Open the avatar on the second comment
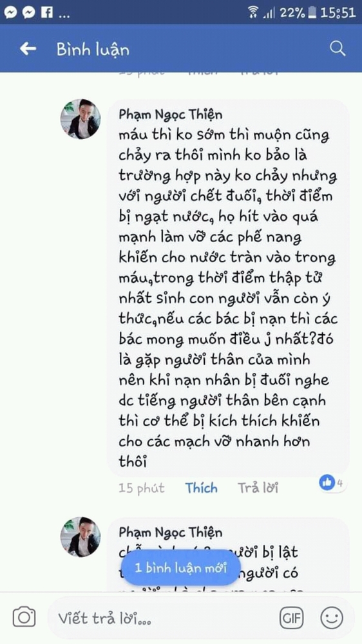 point(81,537)
